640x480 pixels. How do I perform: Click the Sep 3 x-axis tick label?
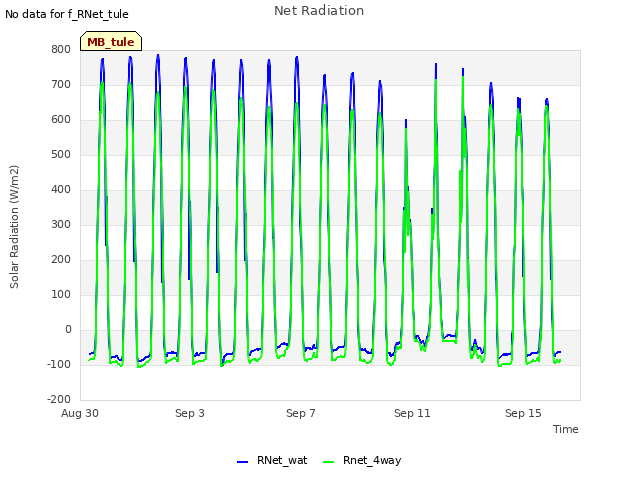[190, 413]
